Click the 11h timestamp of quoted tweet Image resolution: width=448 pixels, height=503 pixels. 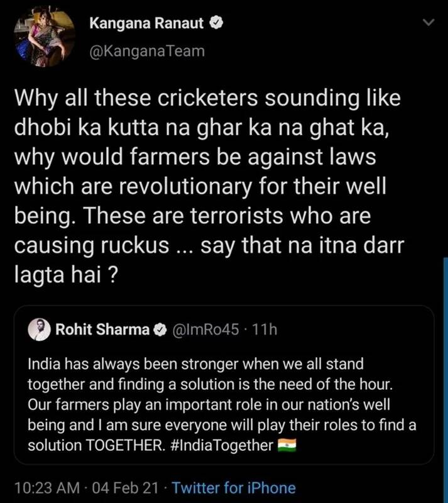(264, 330)
